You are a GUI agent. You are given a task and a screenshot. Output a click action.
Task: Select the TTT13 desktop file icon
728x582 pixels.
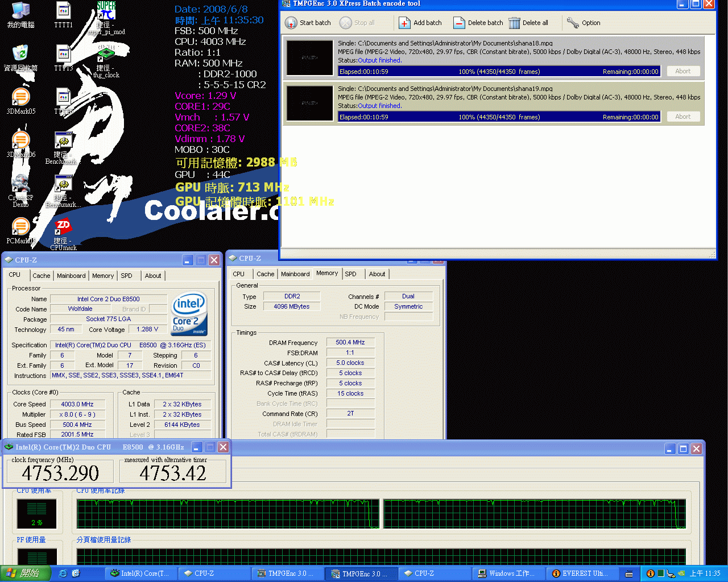point(63,53)
